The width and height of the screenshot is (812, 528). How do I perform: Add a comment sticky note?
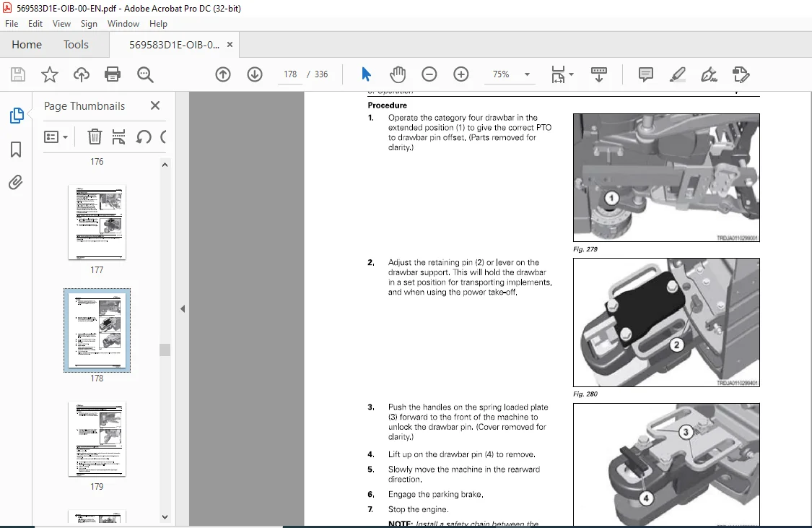point(646,74)
